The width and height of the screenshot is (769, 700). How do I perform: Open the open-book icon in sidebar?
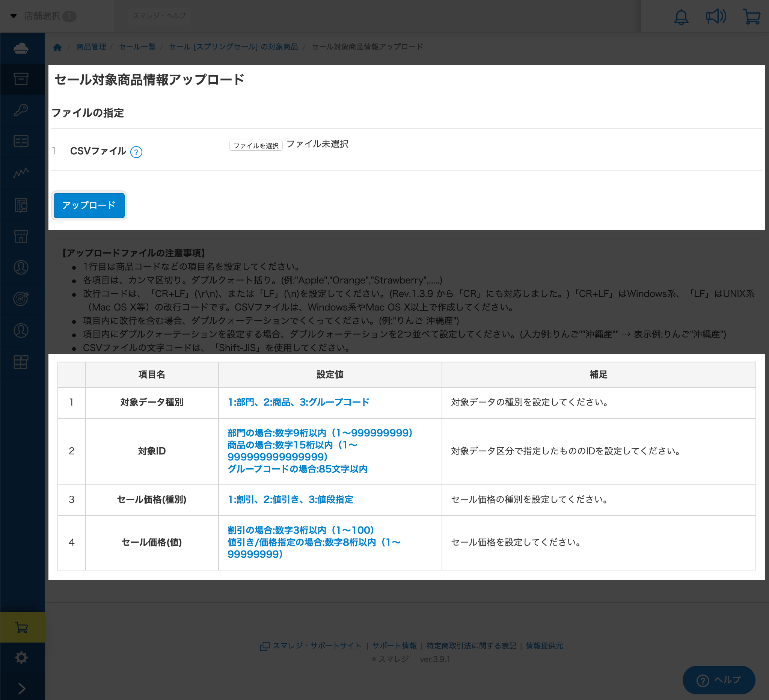21,142
